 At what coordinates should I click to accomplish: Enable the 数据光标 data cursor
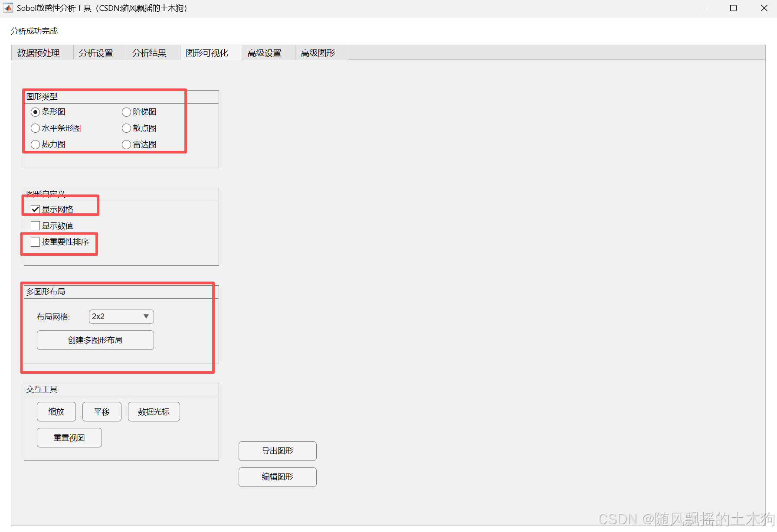point(154,412)
